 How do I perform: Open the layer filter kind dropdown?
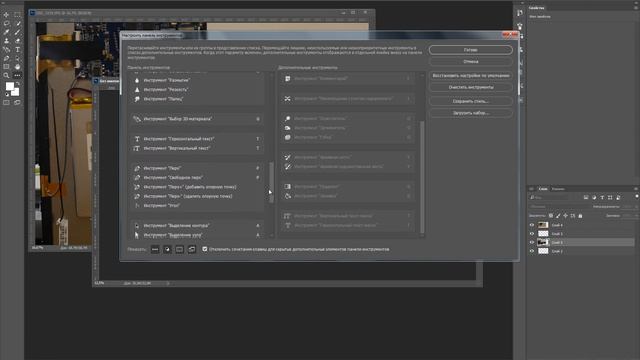(550, 198)
